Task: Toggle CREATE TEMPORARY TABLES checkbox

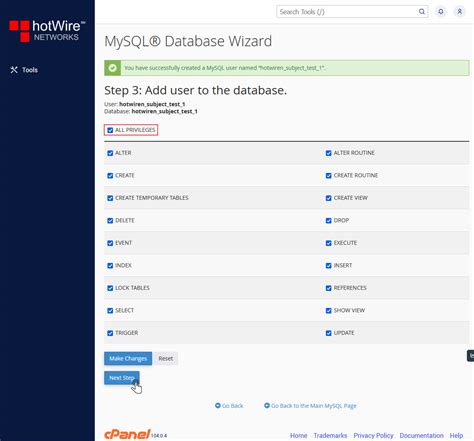Action: tap(110, 198)
